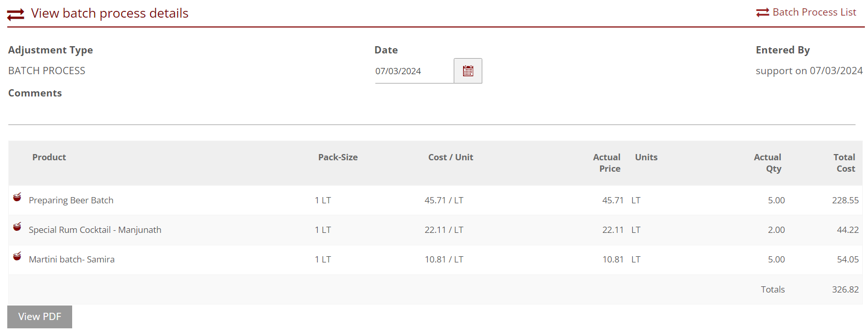
Task: Click the Total Cost column header
Action: tap(845, 163)
